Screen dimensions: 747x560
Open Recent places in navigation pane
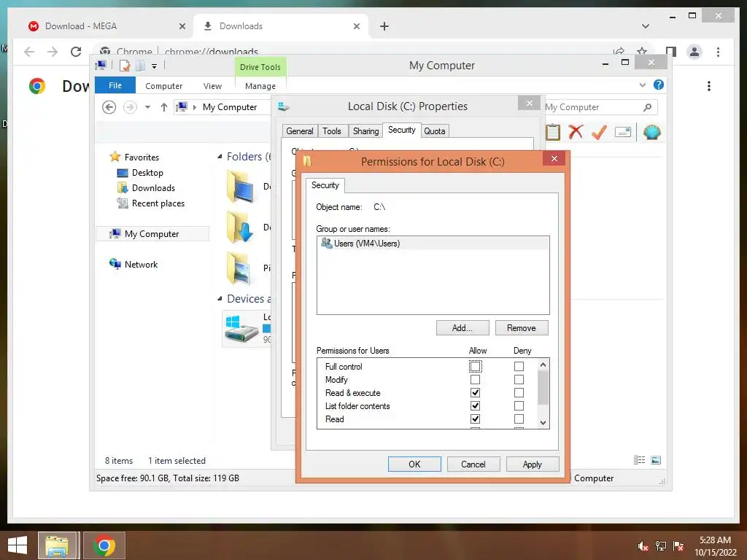point(158,203)
